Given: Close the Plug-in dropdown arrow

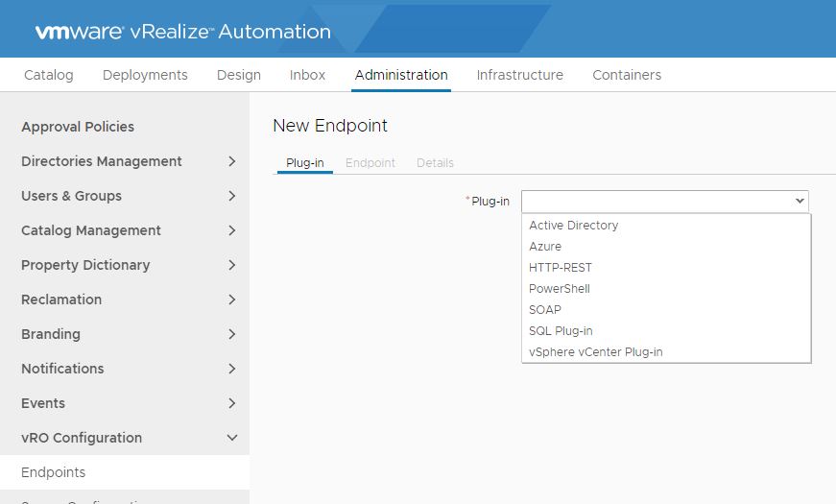Looking at the screenshot, I should click(800, 201).
